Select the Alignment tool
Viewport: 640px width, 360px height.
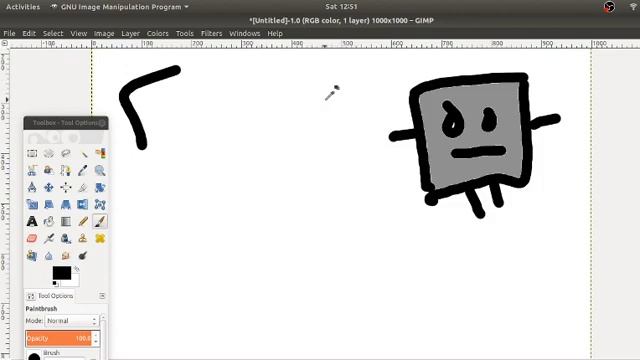point(66,187)
